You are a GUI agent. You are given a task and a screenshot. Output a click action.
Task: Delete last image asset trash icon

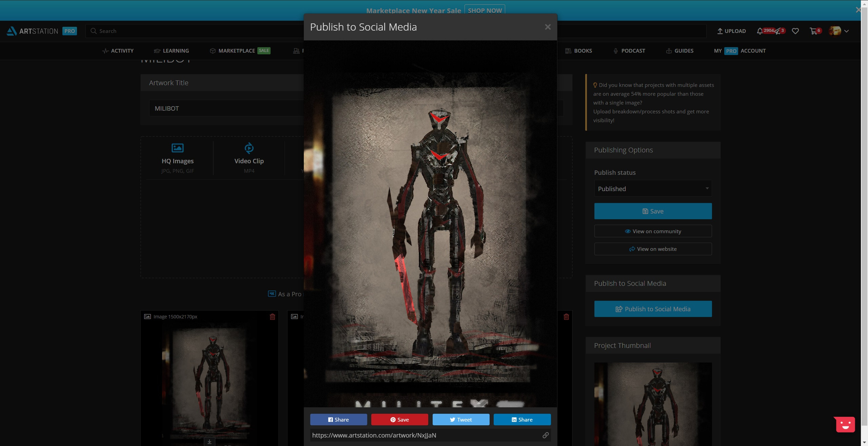point(566,317)
